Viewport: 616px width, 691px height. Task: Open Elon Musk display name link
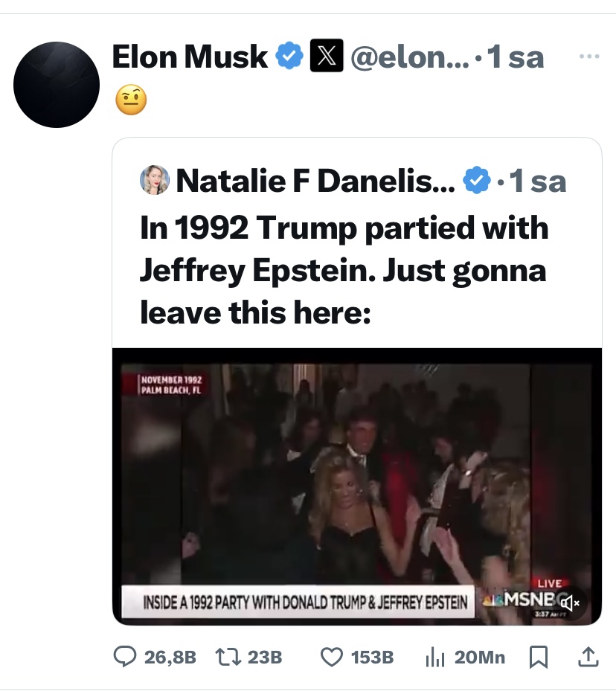190,57
